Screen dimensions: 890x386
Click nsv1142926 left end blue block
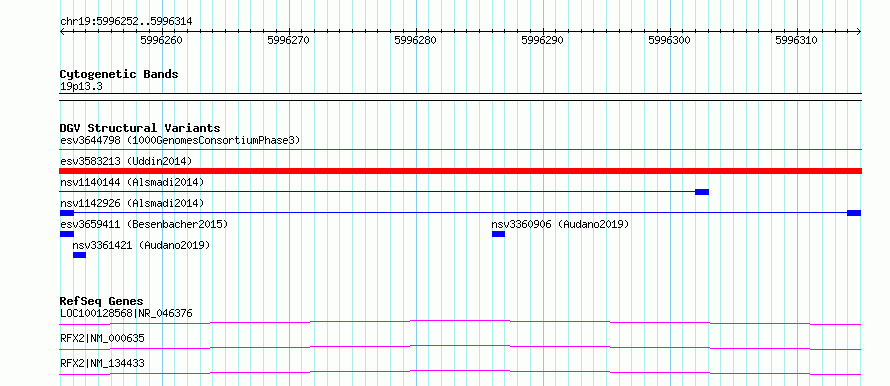[x=67, y=213]
